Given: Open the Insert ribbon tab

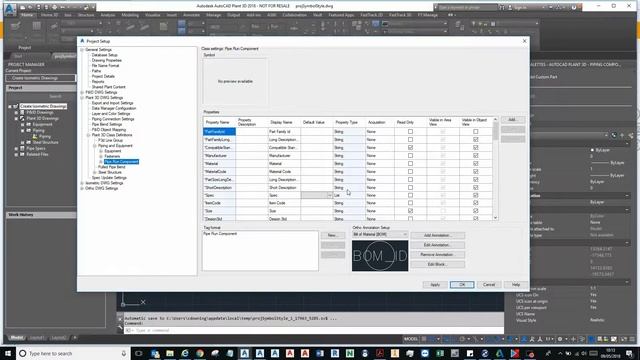Looking at the screenshot, I should coord(171,15).
